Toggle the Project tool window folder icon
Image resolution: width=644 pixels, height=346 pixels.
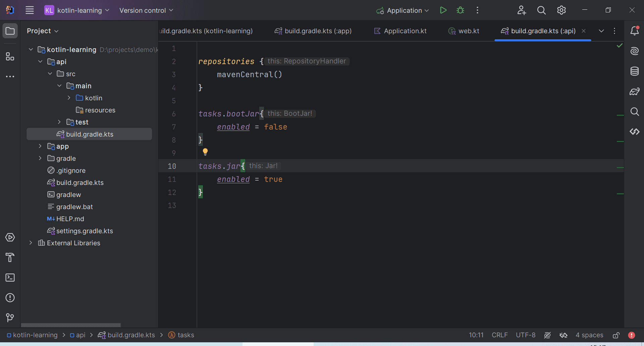tap(10, 31)
